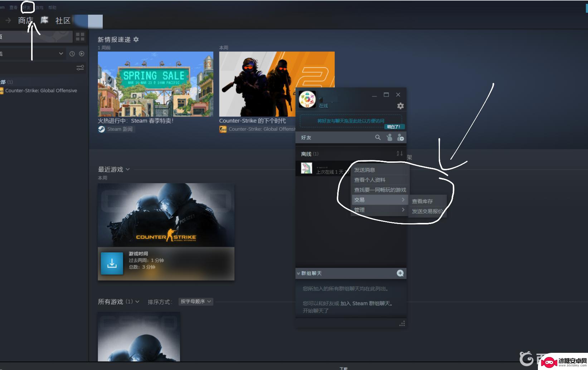Click the add friend icon
Screen dimensions: 588x370
point(400,137)
